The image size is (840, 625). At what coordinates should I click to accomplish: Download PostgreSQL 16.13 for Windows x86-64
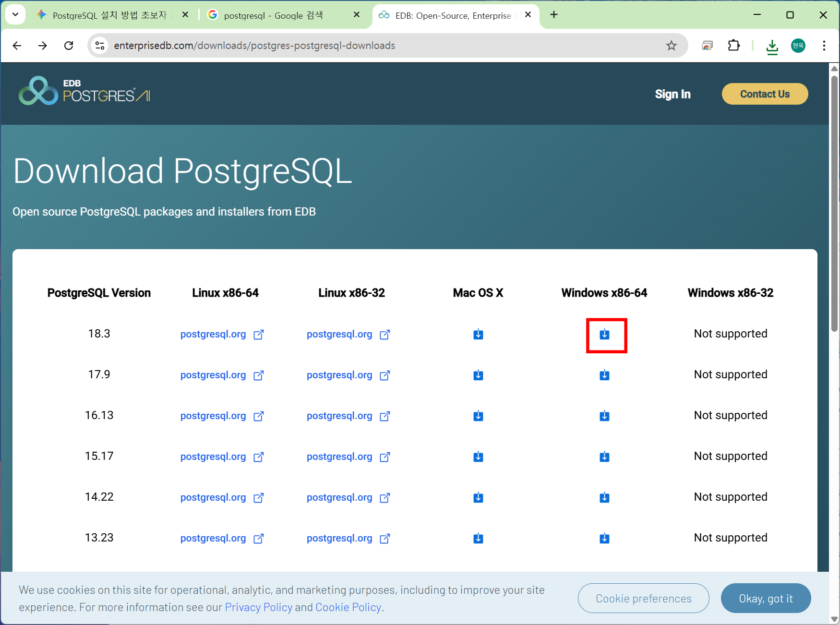point(604,416)
